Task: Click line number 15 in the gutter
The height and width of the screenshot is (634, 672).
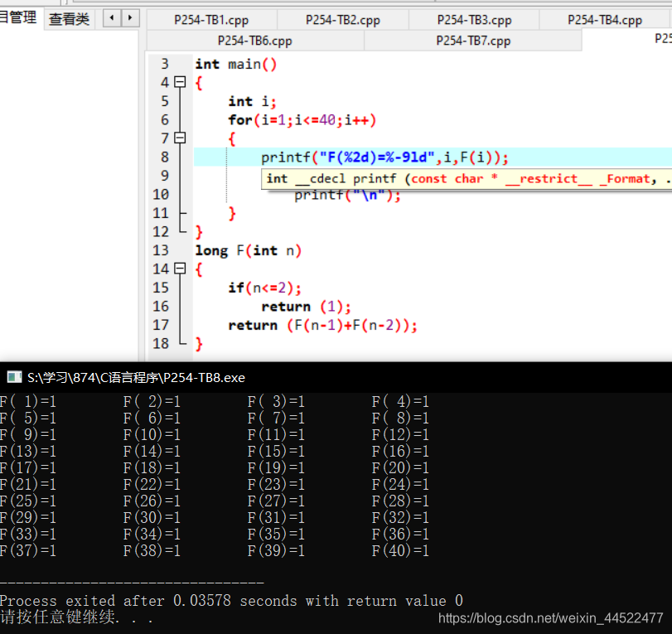Action: point(161,288)
